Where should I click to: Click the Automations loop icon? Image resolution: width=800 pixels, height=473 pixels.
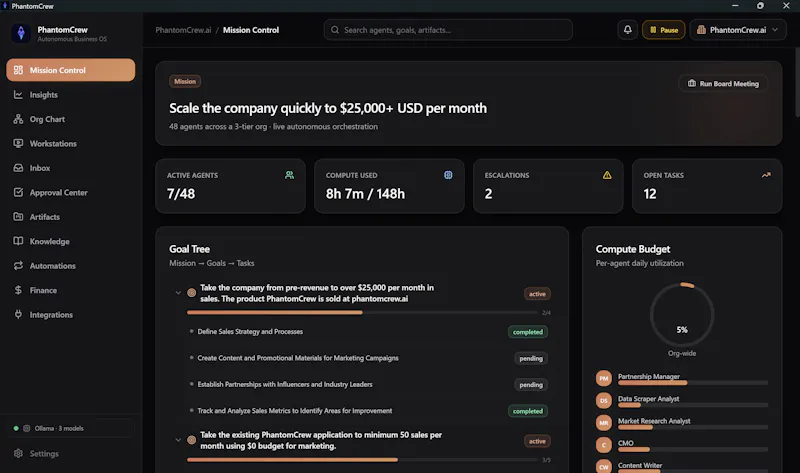pos(18,266)
